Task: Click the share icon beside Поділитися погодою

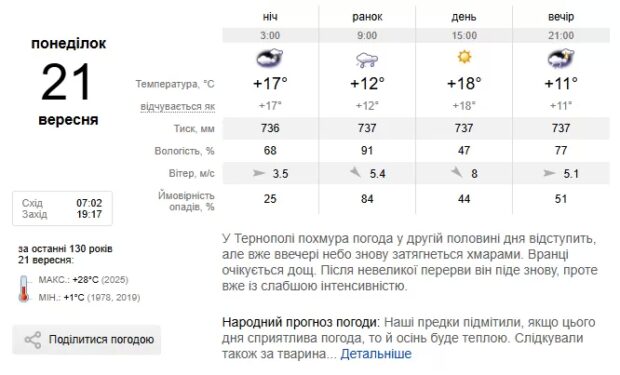Action: pyautogui.click(x=33, y=340)
